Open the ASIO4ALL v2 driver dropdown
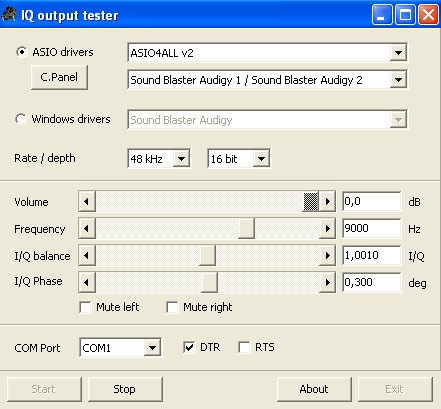Screen dimensions: 441x409 click(398, 53)
